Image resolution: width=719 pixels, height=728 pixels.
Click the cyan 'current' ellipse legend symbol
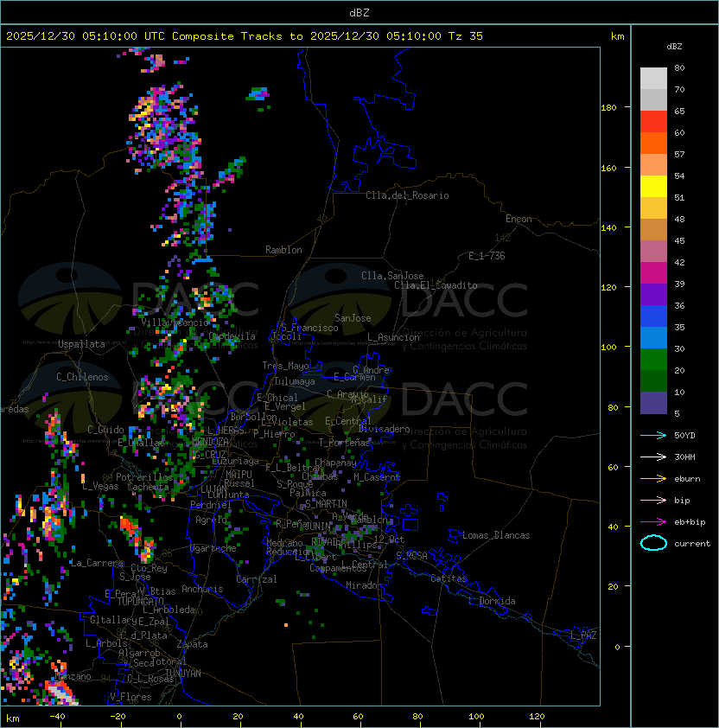coord(653,543)
